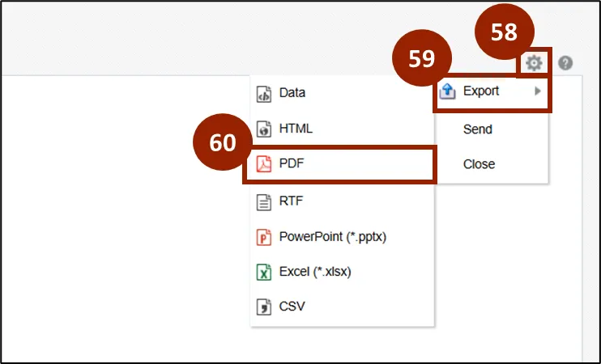This screenshot has height=364, width=601.
Task: Click the Data format file icon
Action: tap(263, 93)
